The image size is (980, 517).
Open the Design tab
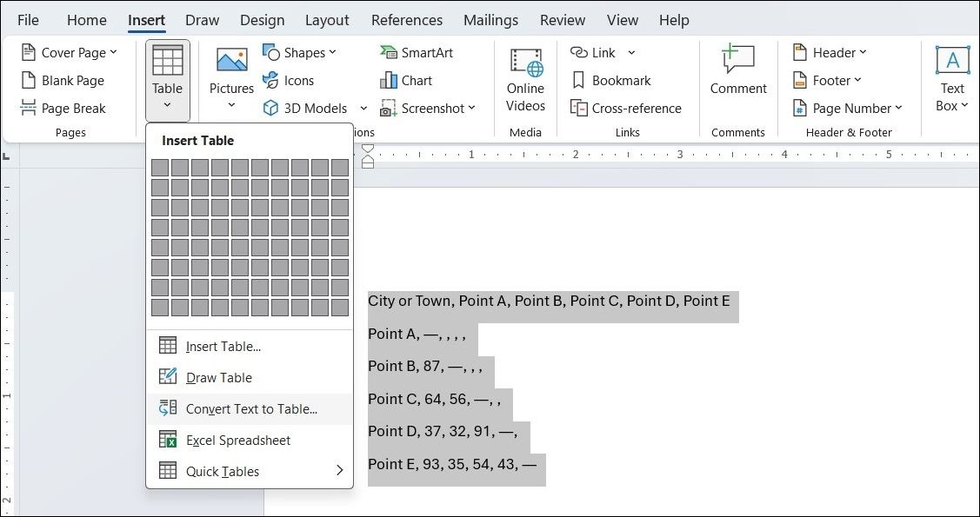(x=262, y=20)
